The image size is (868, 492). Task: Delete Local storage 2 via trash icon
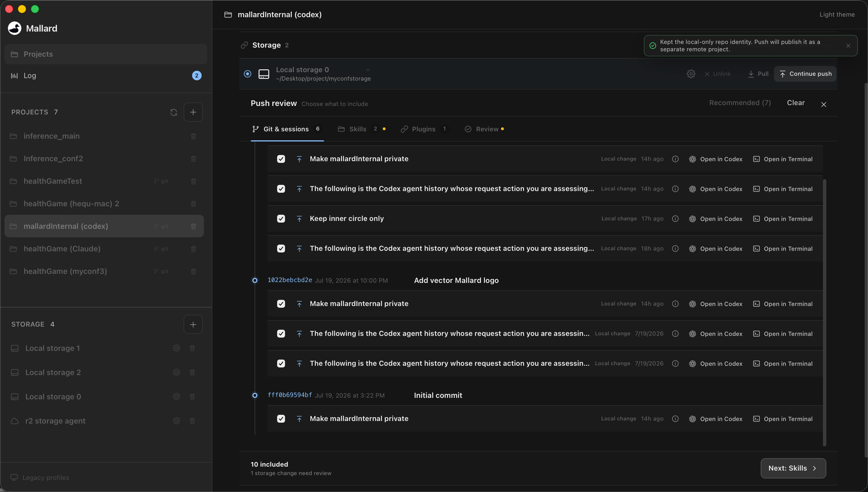click(192, 372)
